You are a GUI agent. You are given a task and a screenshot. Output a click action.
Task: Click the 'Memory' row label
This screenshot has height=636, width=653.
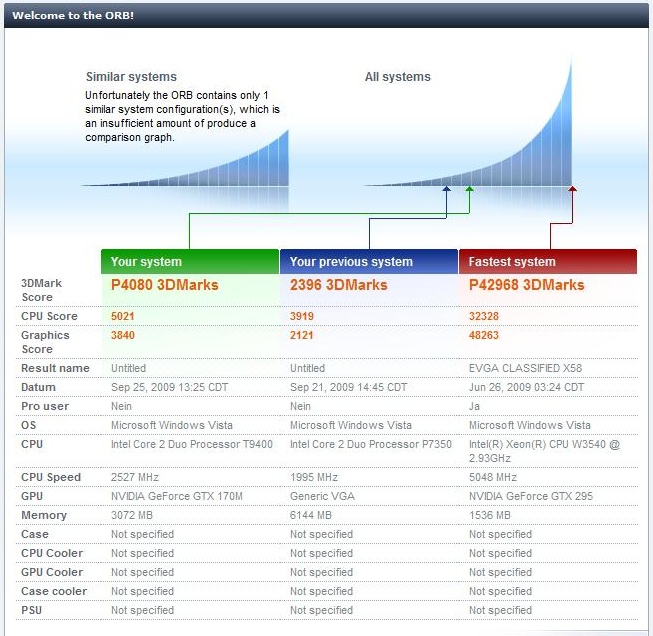[44, 515]
